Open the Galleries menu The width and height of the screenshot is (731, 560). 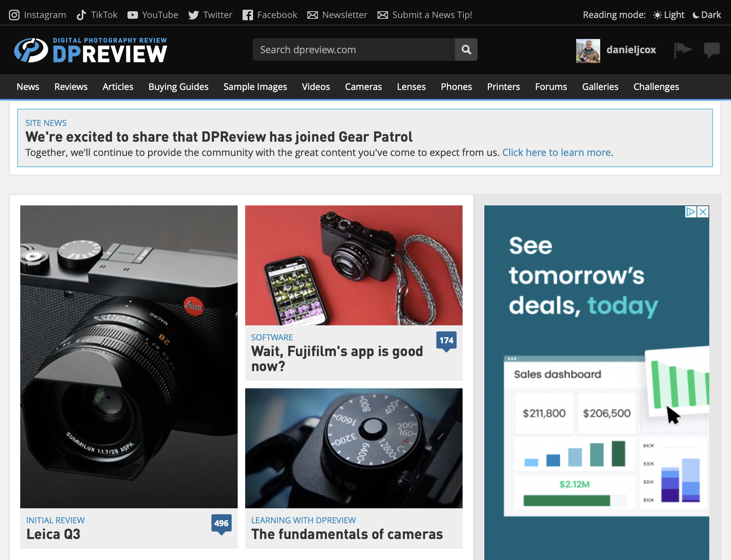(x=600, y=87)
